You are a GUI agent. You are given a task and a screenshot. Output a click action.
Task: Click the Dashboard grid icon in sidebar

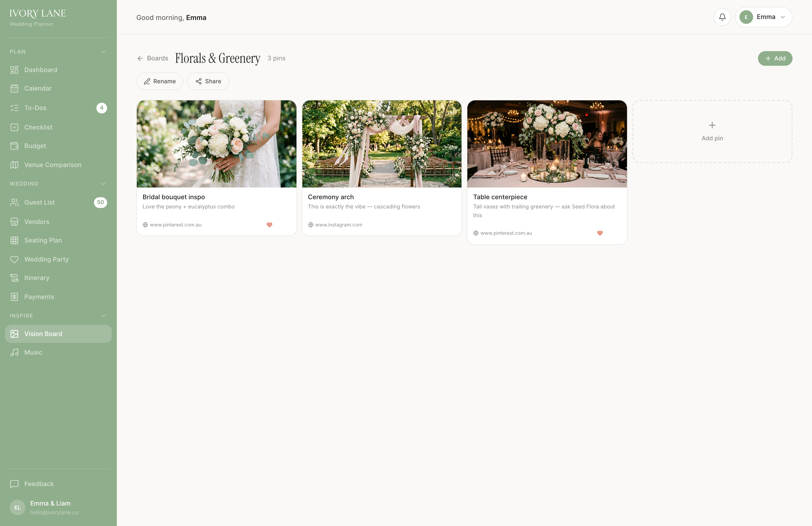[14, 70]
